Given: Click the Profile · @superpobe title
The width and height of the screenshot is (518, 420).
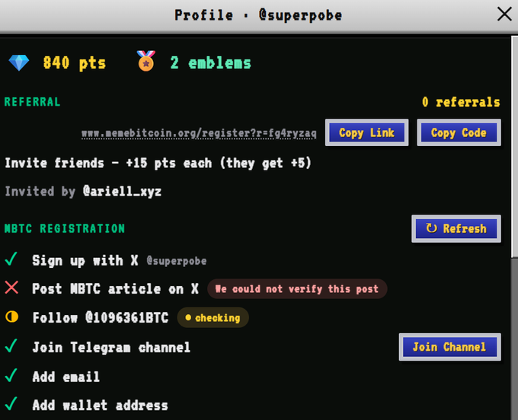Looking at the screenshot, I should [x=258, y=15].
